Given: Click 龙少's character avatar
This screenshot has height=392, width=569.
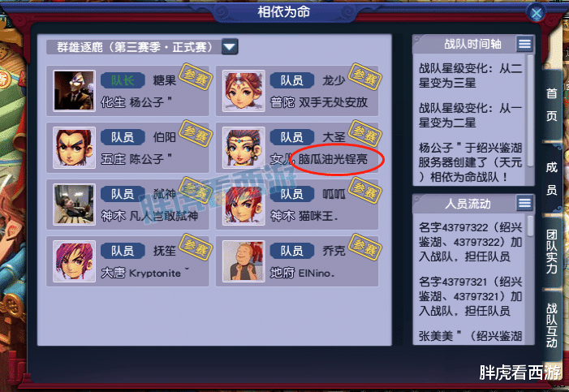Looking at the screenshot, I should [x=244, y=91].
